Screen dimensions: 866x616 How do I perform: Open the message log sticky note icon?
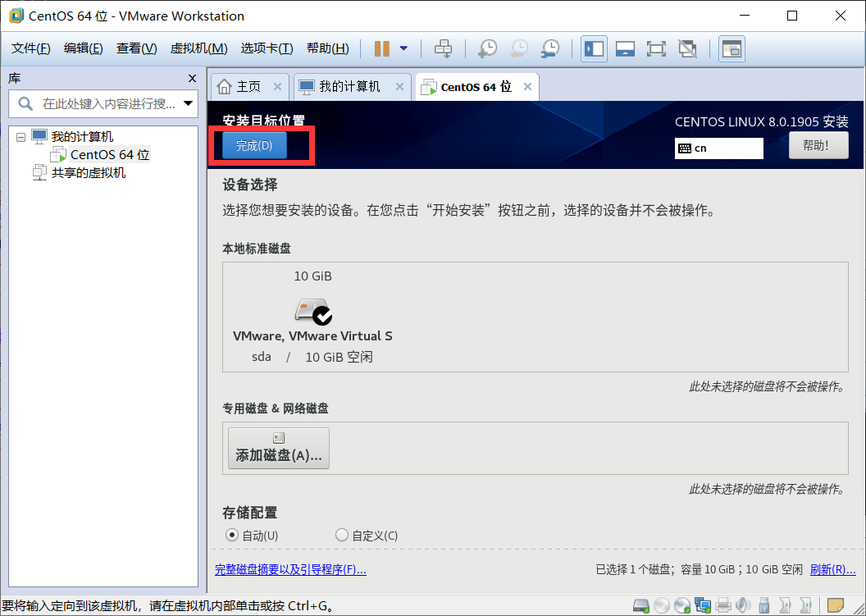(x=835, y=606)
